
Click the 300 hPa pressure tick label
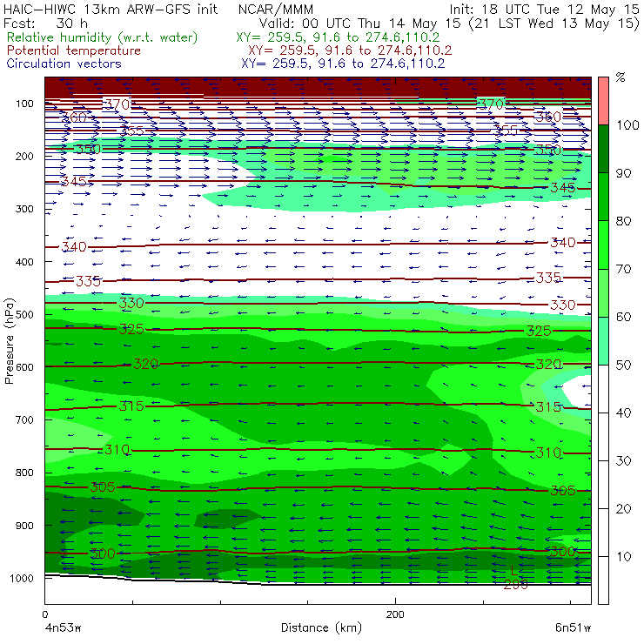[24, 209]
